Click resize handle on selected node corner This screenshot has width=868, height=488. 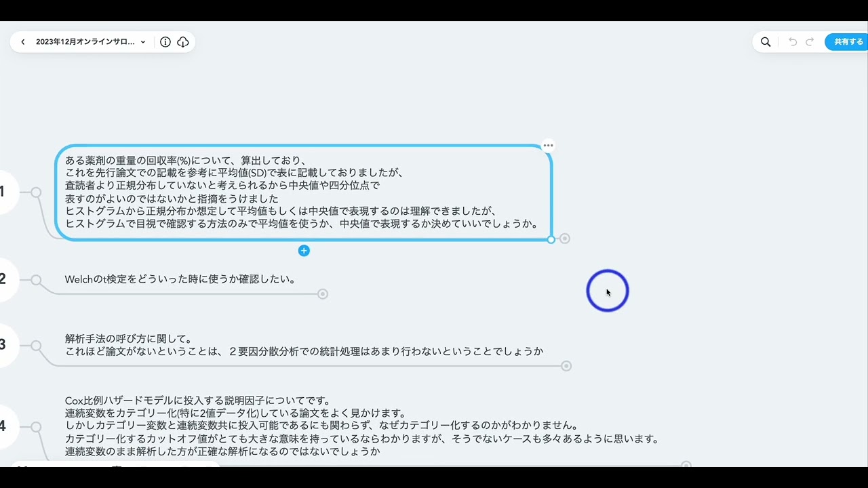point(551,239)
